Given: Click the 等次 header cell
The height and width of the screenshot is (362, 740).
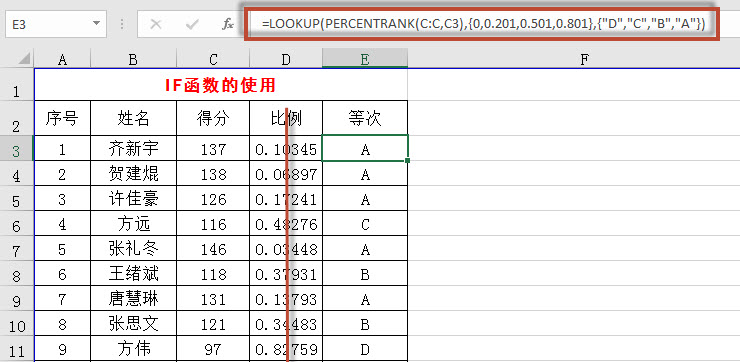Looking at the screenshot, I should click(x=365, y=118).
